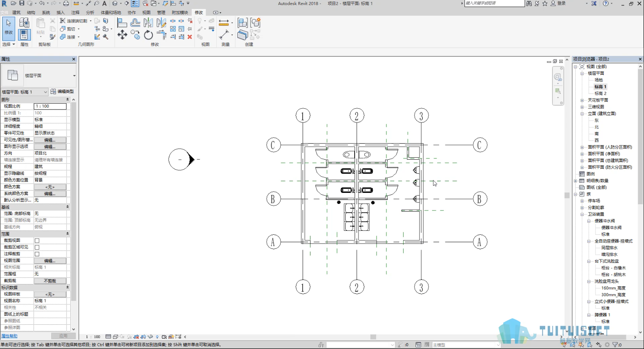Select the Move tool in ribbon
Viewport: 644px width, 349px height.
coord(122,35)
